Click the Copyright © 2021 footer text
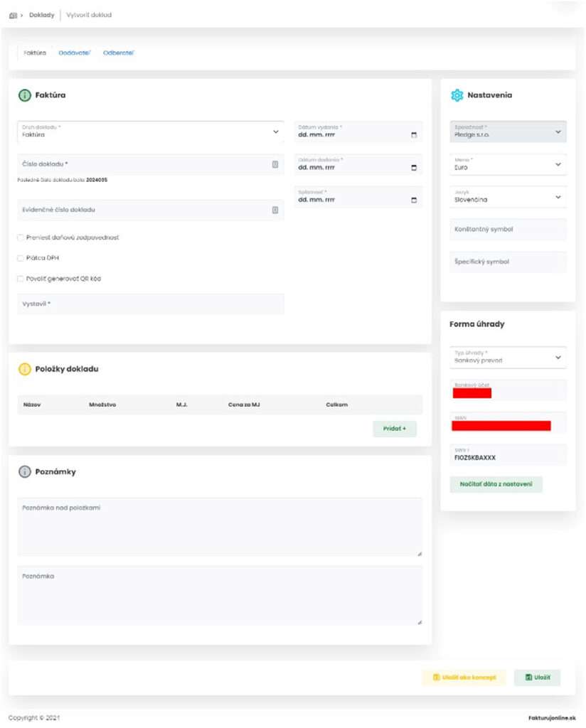Viewport: 586px width, 728px height. (x=34, y=718)
